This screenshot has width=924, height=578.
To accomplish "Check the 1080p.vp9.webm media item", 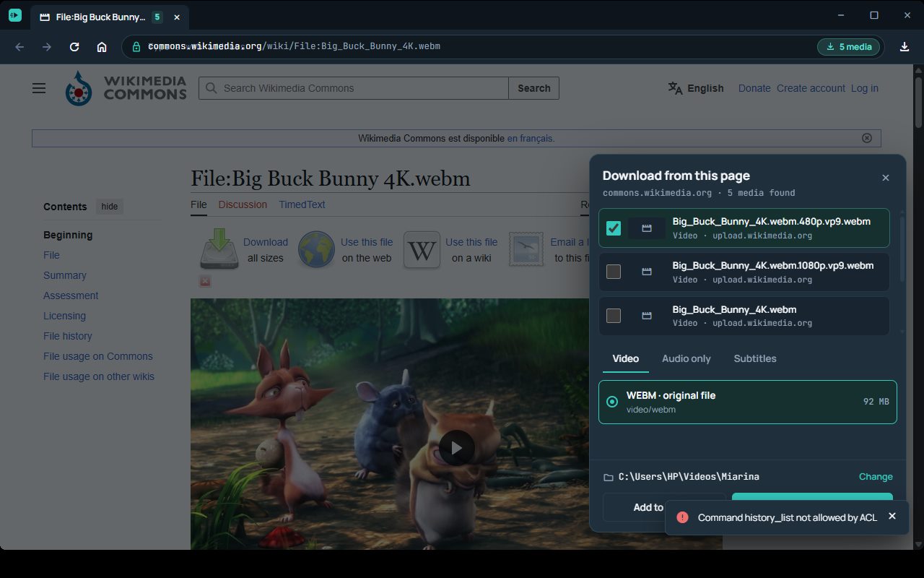I will pyautogui.click(x=614, y=272).
